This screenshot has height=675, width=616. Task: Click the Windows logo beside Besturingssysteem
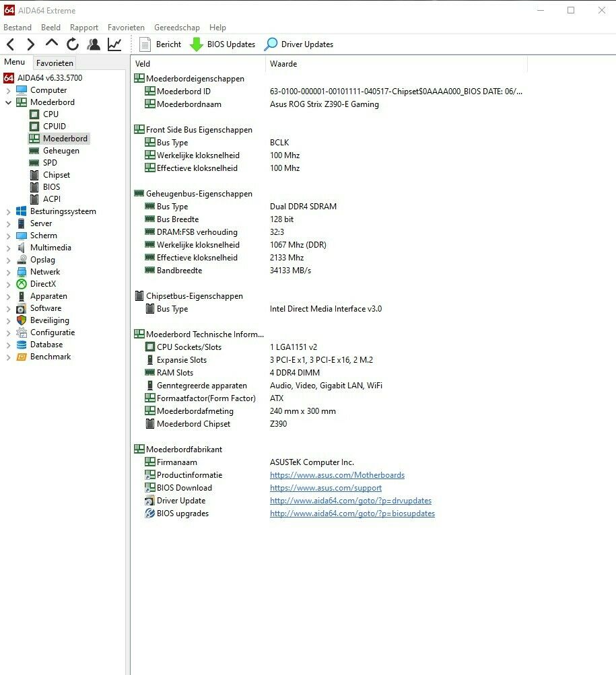(x=21, y=211)
